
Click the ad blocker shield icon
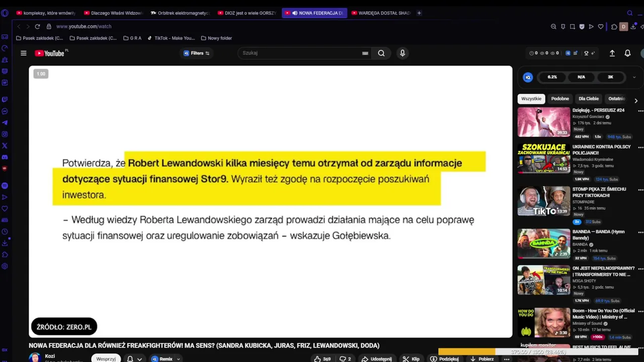(x=582, y=27)
